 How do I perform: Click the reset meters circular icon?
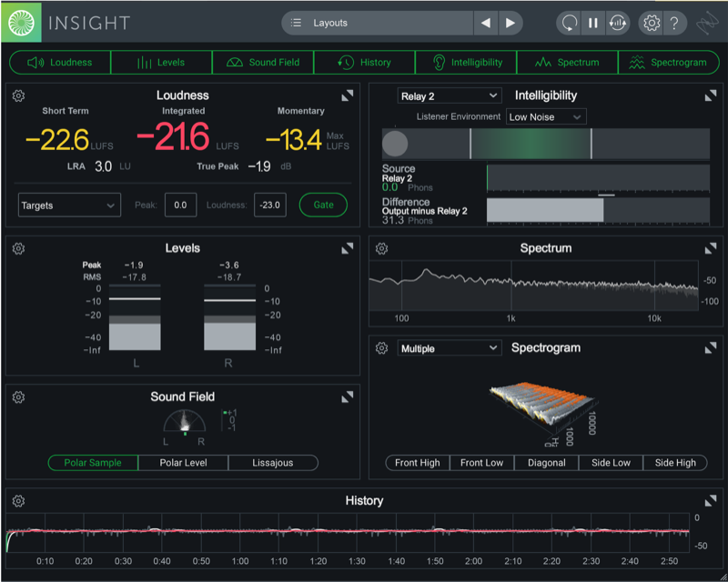[x=570, y=23]
